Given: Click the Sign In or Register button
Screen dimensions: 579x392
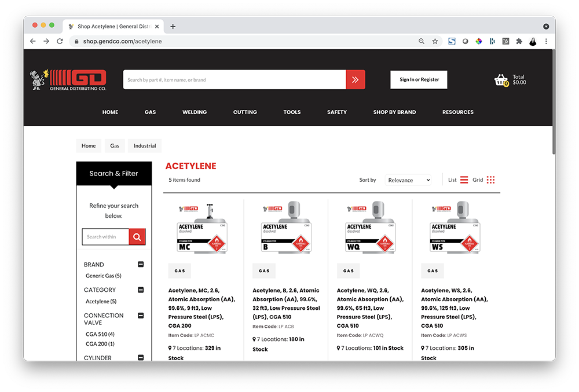Looking at the screenshot, I should click(x=419, y=80).
